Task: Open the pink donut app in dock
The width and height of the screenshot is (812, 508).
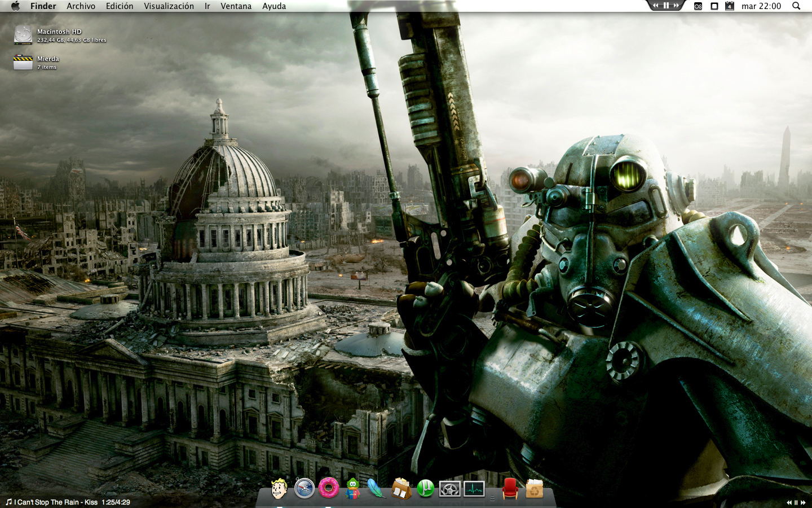Action: click(329, 488)
